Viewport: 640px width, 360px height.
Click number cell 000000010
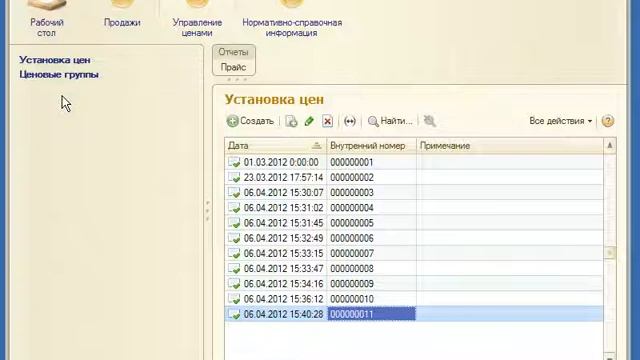coord(371,299)
